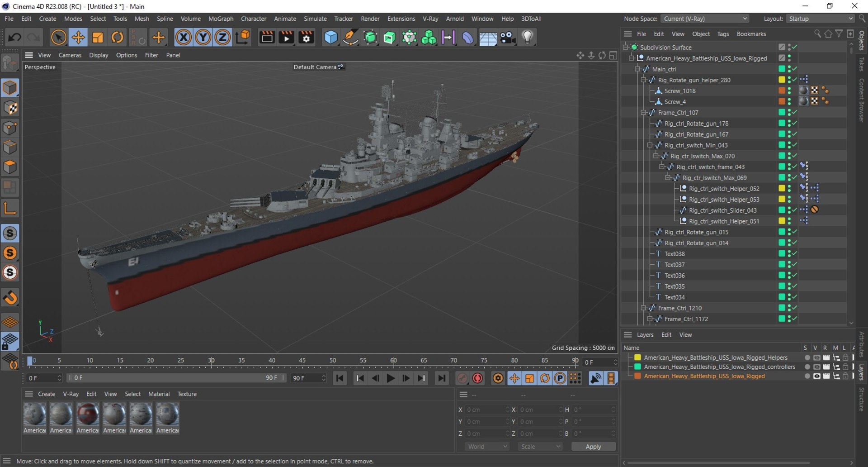This screenshot has width=868, height=467.
Task: Switch to Polygons mode
Action: click(x=10, y=167)
